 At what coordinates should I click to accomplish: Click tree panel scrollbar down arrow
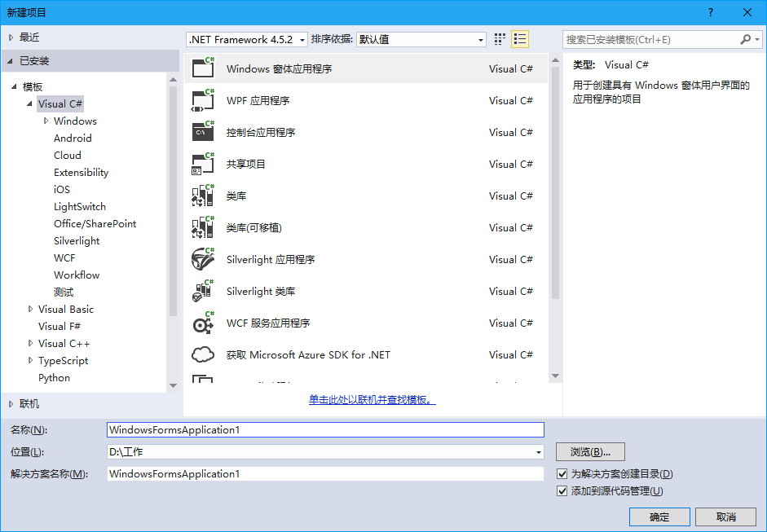pos(173,386)
